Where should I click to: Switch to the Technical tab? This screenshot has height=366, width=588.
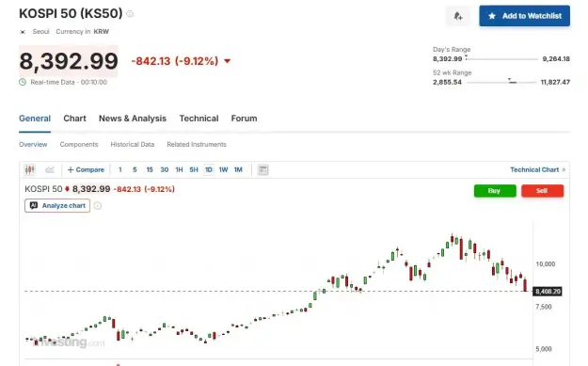[x=199, y=119]
